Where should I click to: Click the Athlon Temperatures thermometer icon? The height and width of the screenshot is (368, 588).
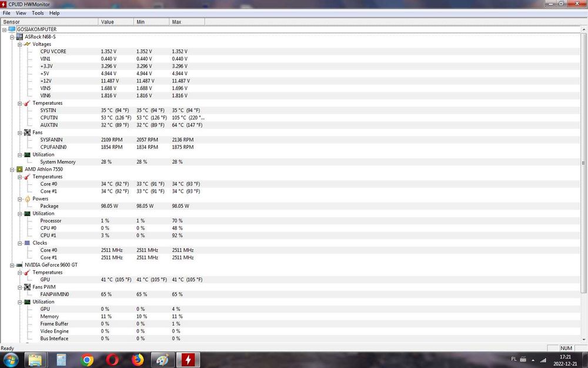click(27, 177)
